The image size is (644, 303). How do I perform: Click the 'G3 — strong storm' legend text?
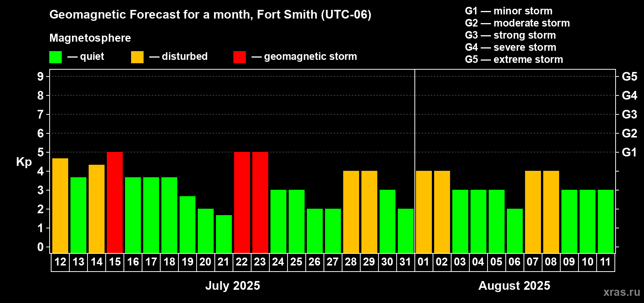510,35
